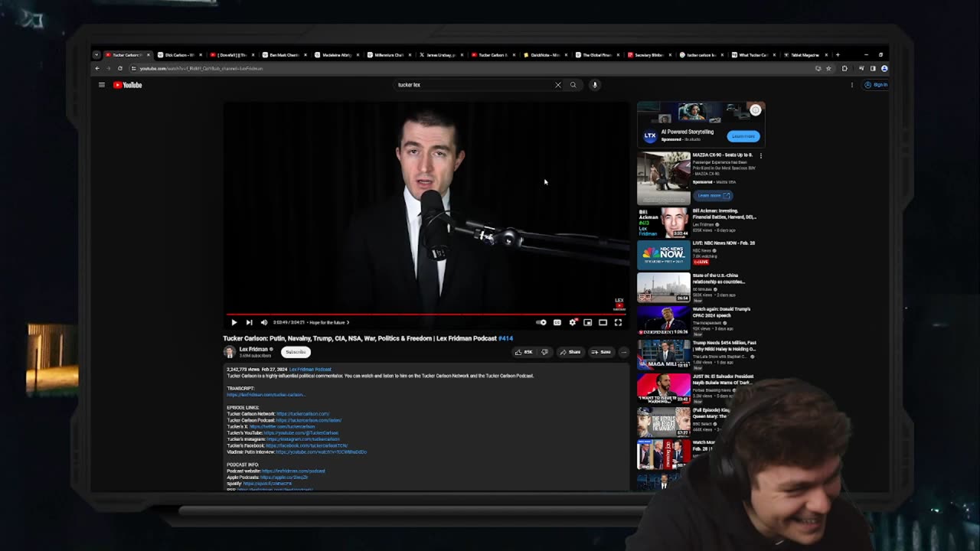
Task: Mute the video with the speaker icon
Action: pos(263,322)
